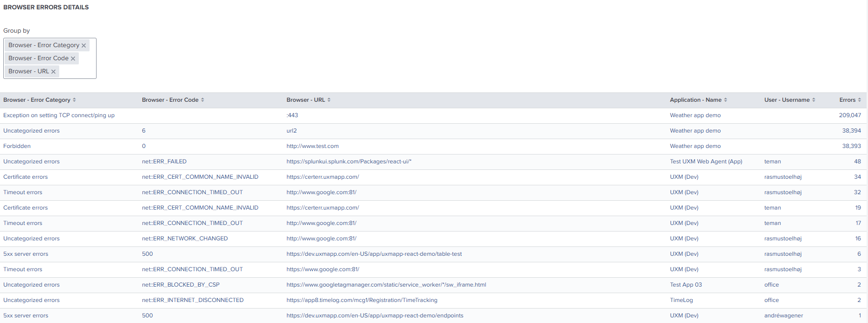Open the splunkui.splunk.com react-ui URL link
The height and width of the screenshot is (323, 868).
tap(349, 161)
